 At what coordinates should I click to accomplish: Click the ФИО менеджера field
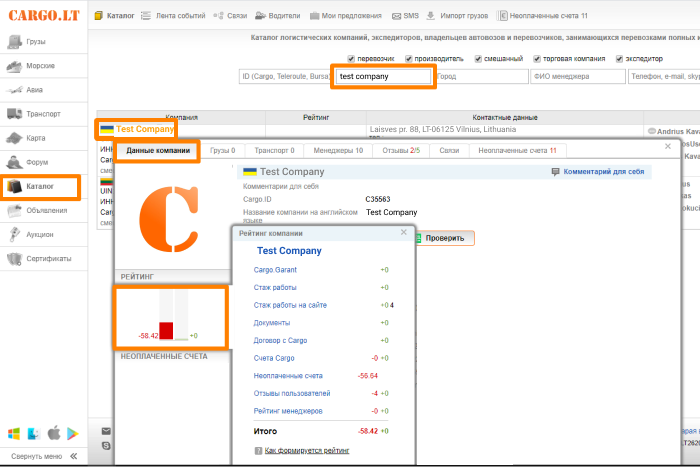coord(578,76)
